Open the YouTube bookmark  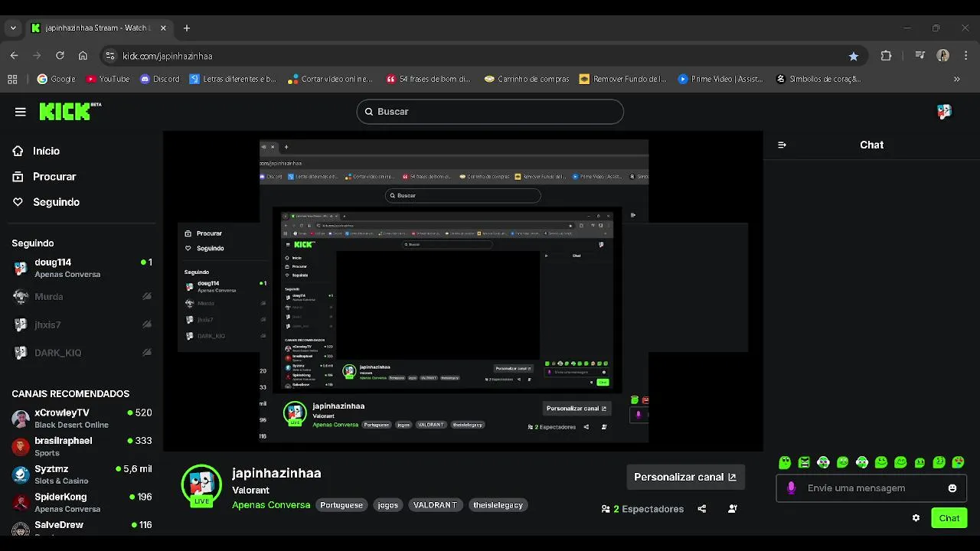click(107, 79)
